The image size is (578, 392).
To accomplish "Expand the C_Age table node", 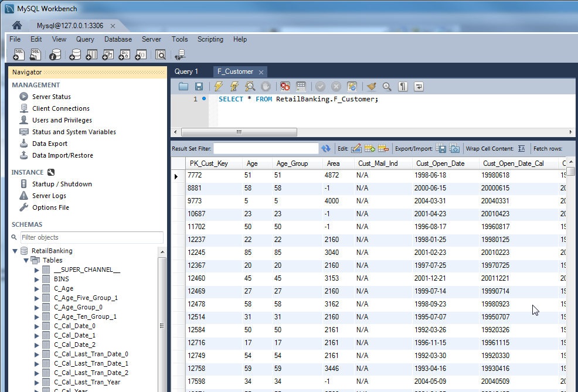I will point(37,288).
